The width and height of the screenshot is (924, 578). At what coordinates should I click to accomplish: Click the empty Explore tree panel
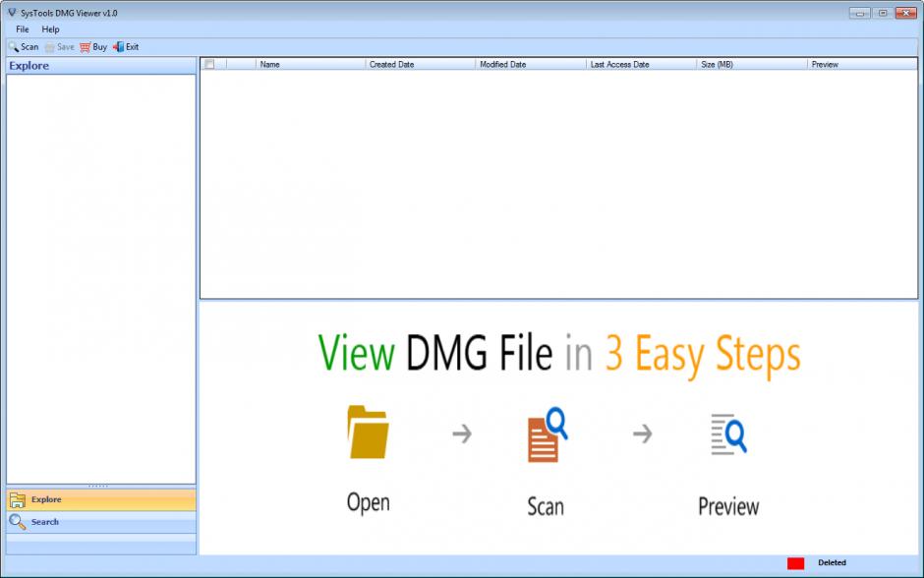(x=100, y=275)
